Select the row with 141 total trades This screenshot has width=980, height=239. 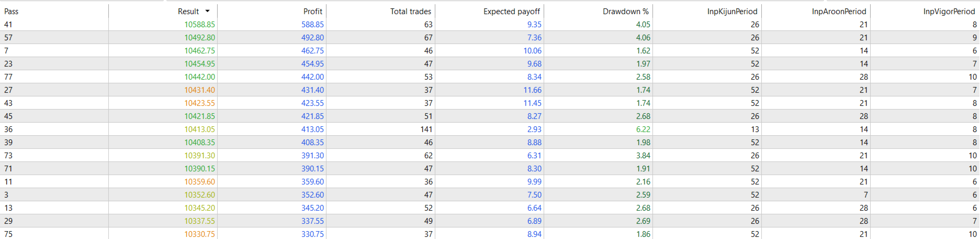pyautogui.click(x=426, y=129)
